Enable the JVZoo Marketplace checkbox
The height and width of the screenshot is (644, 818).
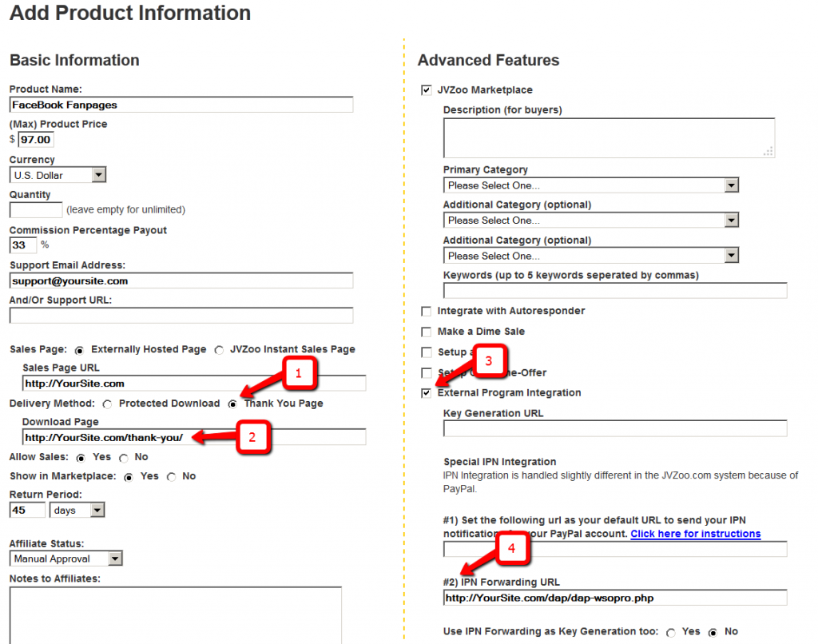(x=426, y=90)
